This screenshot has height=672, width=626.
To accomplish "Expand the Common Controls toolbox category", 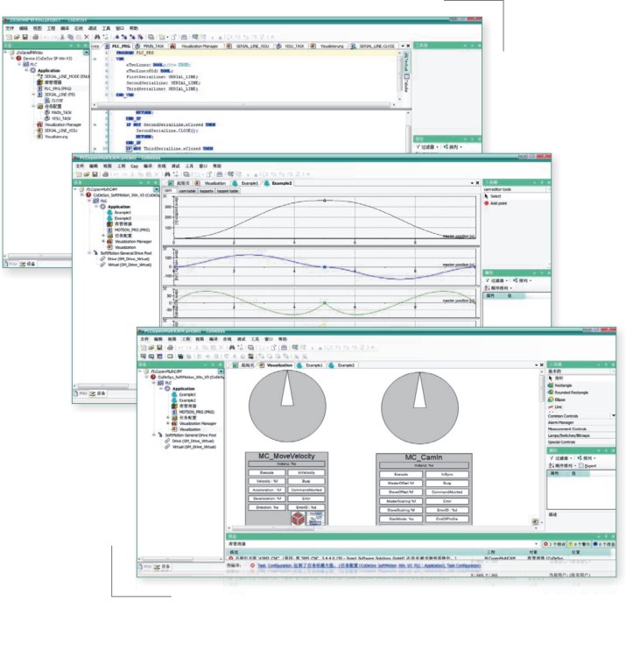I will [568, 414].
